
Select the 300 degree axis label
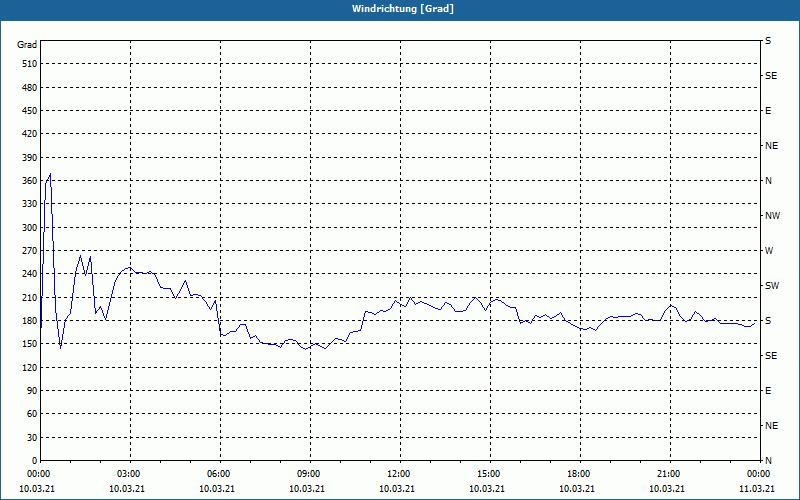[30, 228]
